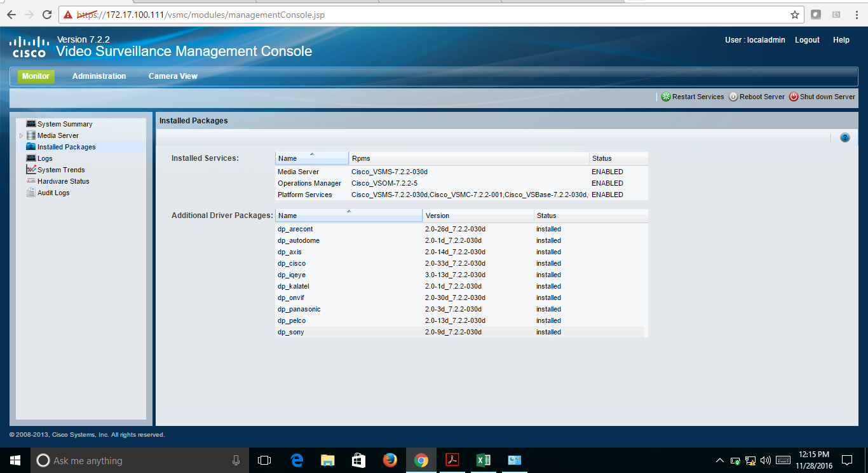This screenshot has height=473, width=868.
Task: Open Adobe Reader from taskbar
Action: click(x=452, y=460)
